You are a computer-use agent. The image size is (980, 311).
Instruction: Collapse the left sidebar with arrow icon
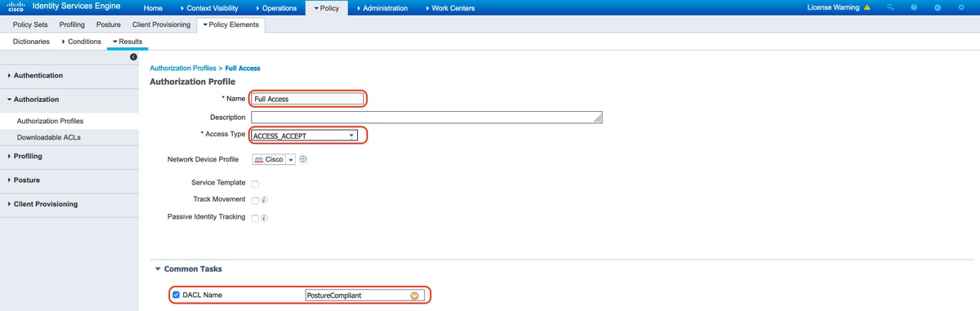tap(133, 57)
